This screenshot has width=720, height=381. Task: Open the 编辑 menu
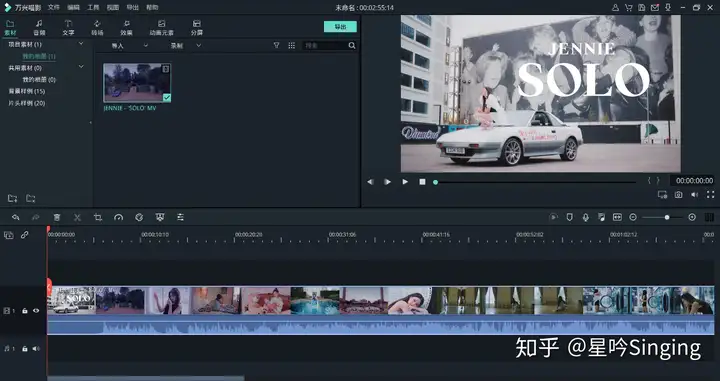click(73, 7)
